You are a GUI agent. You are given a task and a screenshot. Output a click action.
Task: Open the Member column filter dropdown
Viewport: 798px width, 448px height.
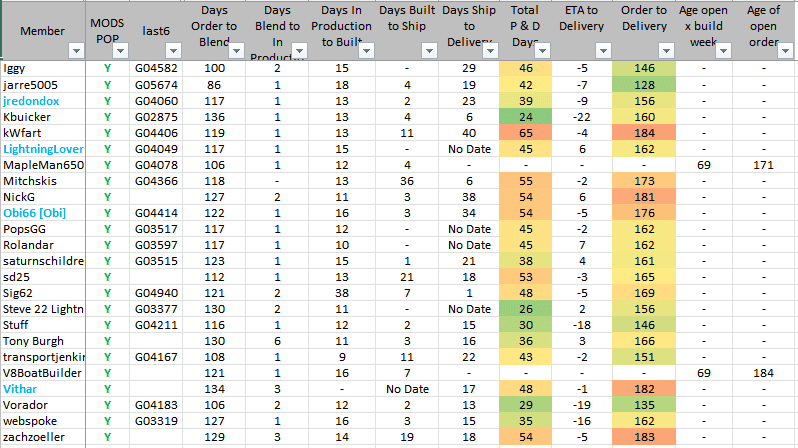tap(77, 50)
